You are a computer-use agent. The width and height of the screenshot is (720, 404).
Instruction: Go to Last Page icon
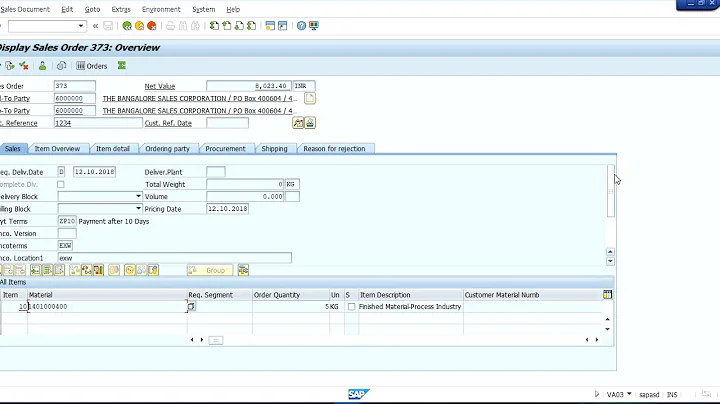coord(251,26)
